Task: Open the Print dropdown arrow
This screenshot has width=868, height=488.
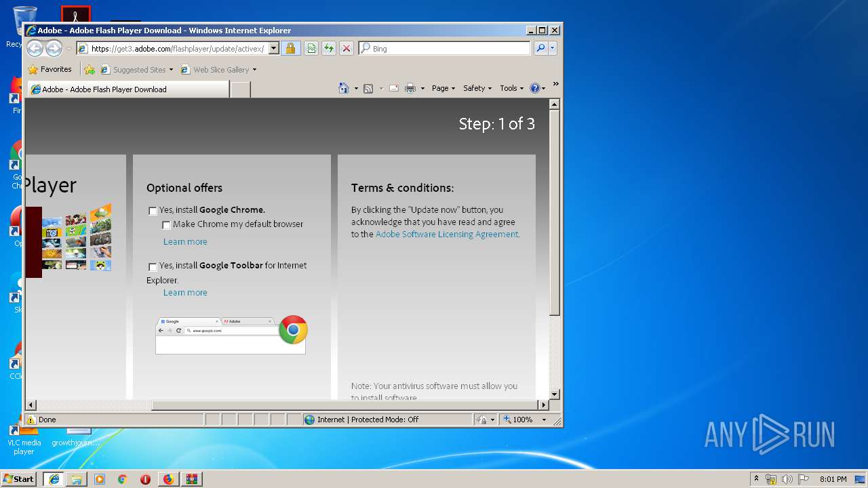Action: [422, 89]
